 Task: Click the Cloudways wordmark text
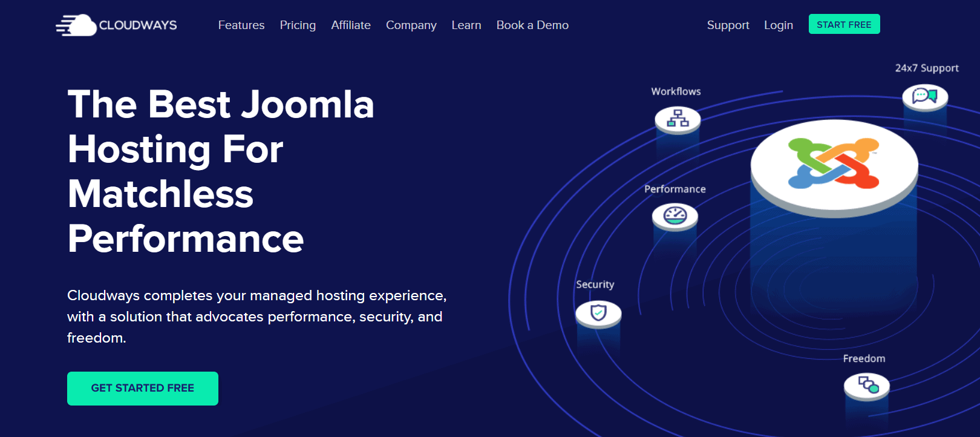(x=138, y=25)
